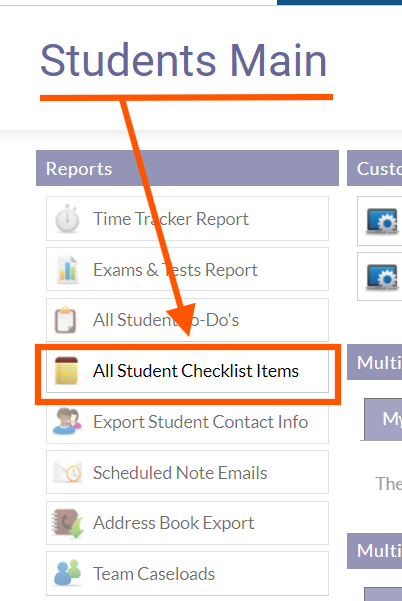Screen dimensions: 402x601
Task: Click the envelope clock Scheduled Note Emails icon
Action: (67, 472)
